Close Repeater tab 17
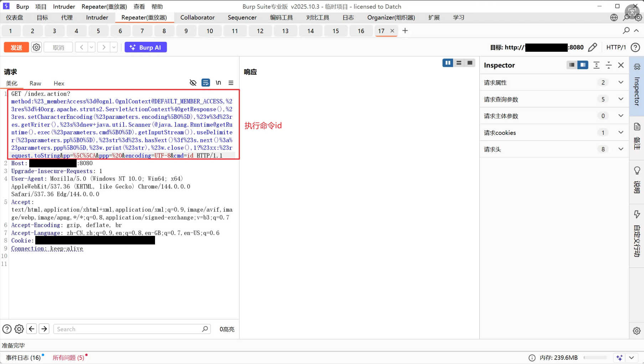Image resolution: width=644 pixels, height=364 pixels. [x=392, y=31]
